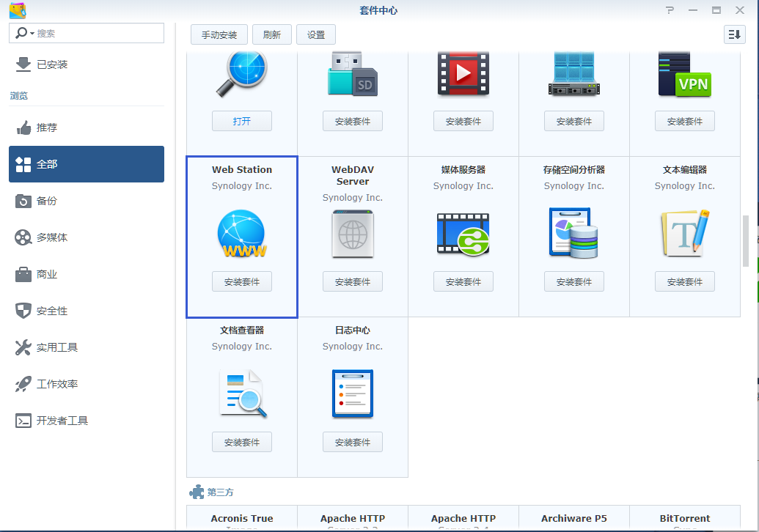
Task: Click the sort order icon
Action: 734,34
